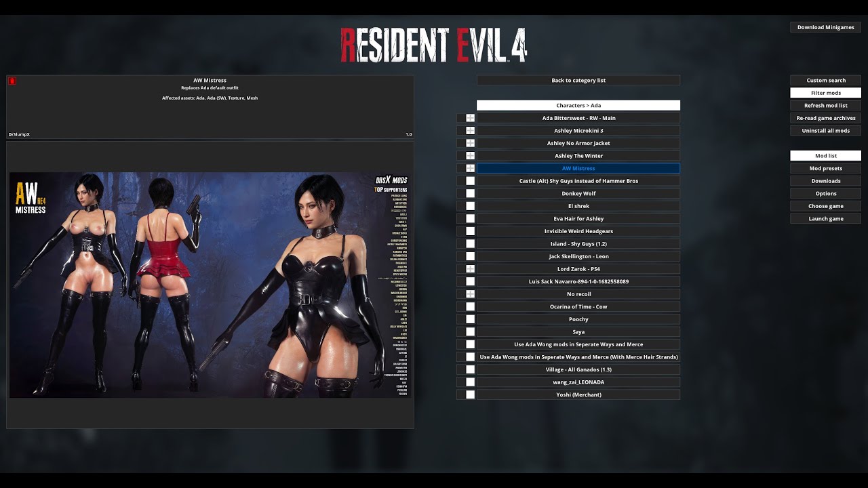868x488 pixels.
Task: Open the AW Mistress preview image
Action: (x=210, y=285)
